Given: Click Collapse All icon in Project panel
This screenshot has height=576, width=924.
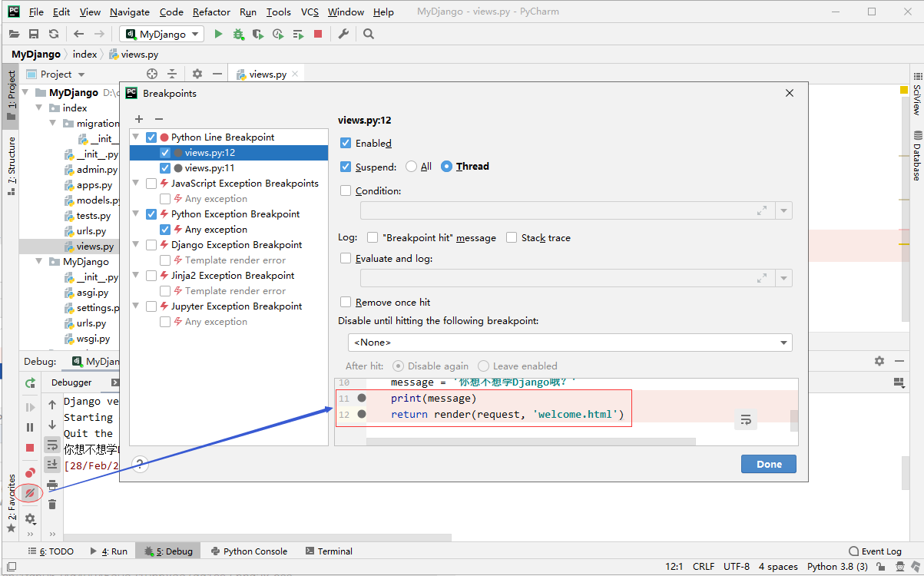Looking at the screenshot, I should pos(172,74).
